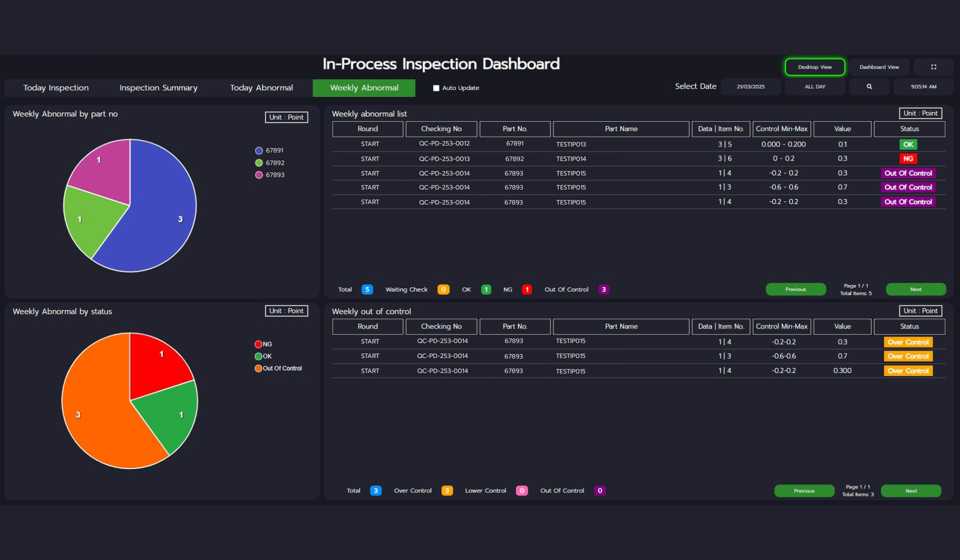Click the fullscreen expand icon
960x560 pixels.
point(933,67)
